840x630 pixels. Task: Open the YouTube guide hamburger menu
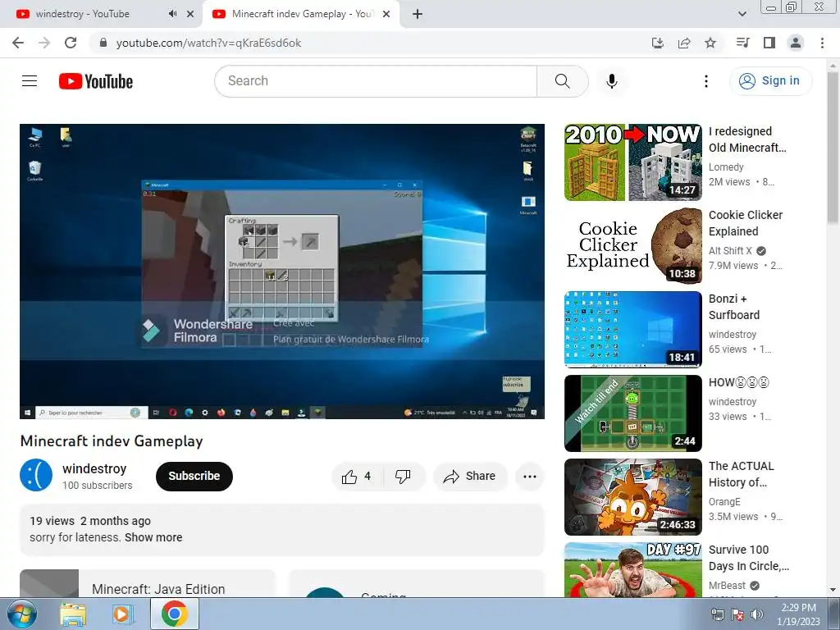tap(30, 81)
